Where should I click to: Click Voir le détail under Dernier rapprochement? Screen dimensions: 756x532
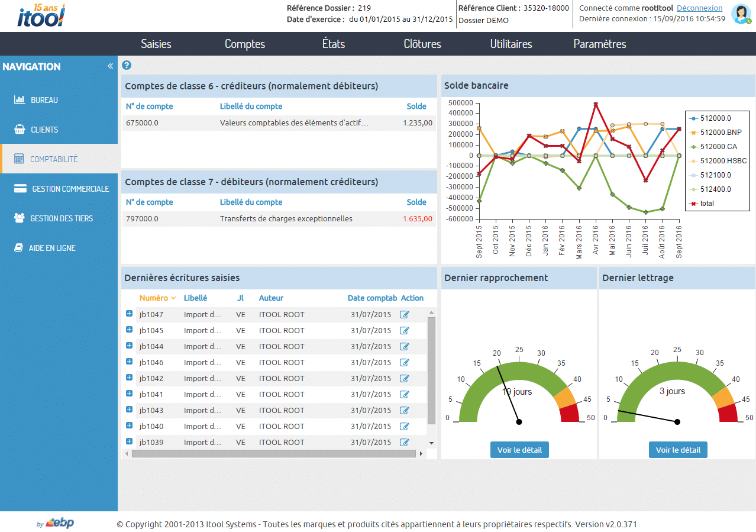pos(519,449)
